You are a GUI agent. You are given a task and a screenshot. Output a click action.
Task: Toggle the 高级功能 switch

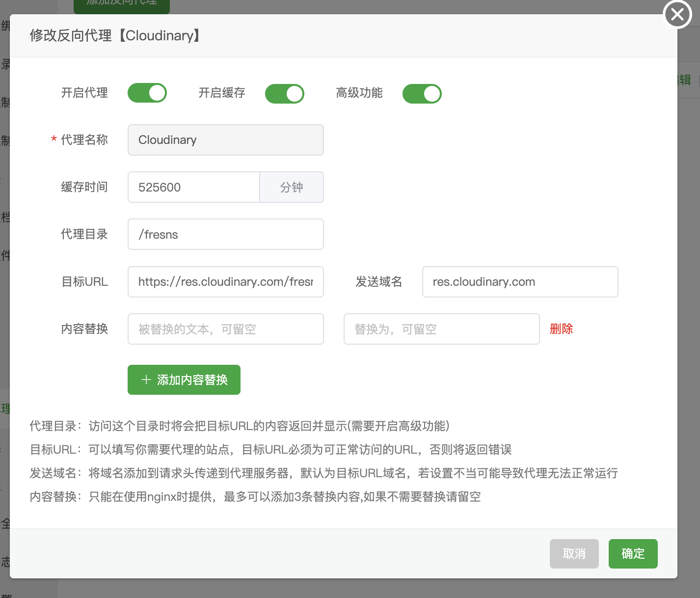coord(422,93)
